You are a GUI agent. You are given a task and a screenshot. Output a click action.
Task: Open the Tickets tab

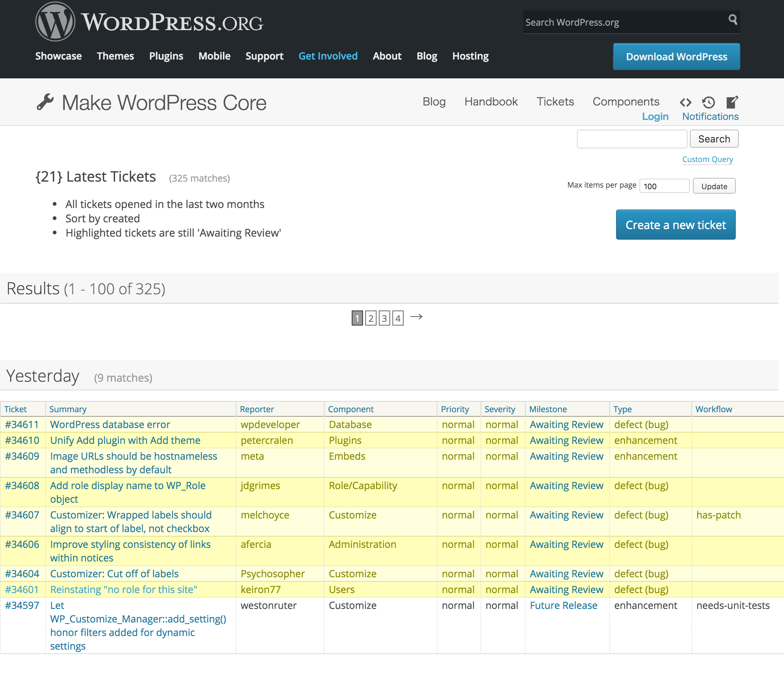click(x=555, y=101)
